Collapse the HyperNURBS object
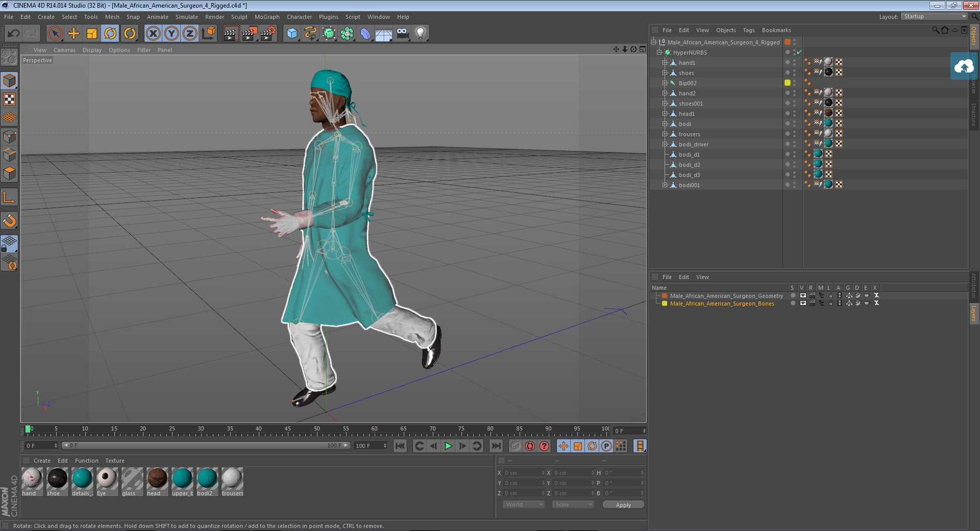This screenshot has height=531, width=980. pos(659,53)
